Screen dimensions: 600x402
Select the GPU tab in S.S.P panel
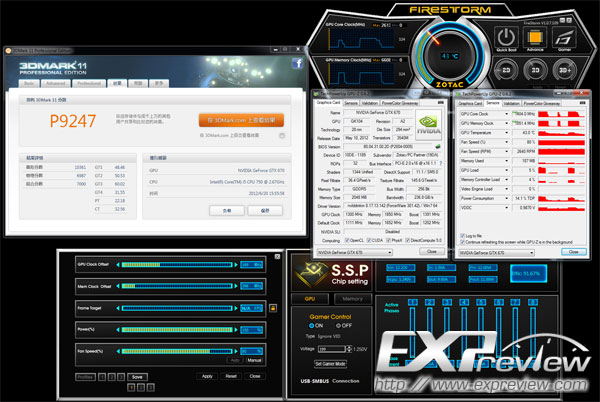tap(310, 299)
